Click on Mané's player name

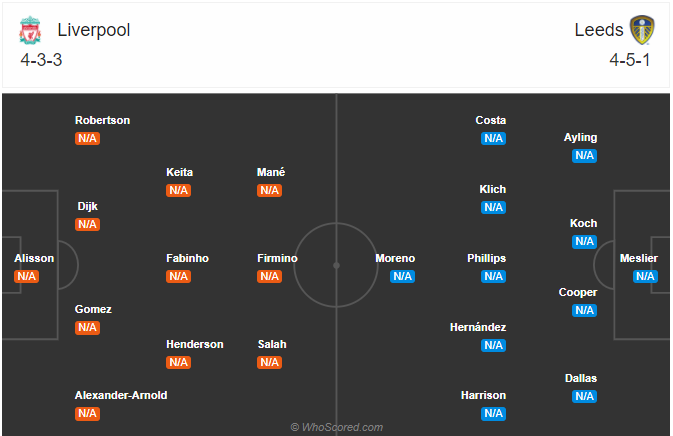click(x=271, y=172)
